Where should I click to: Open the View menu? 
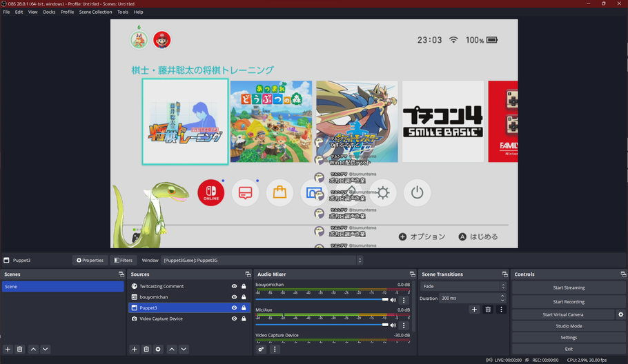pos(33,12)
